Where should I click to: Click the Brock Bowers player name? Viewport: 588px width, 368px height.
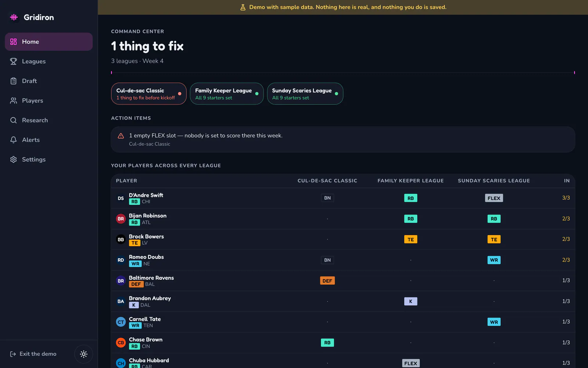(146, 237)
